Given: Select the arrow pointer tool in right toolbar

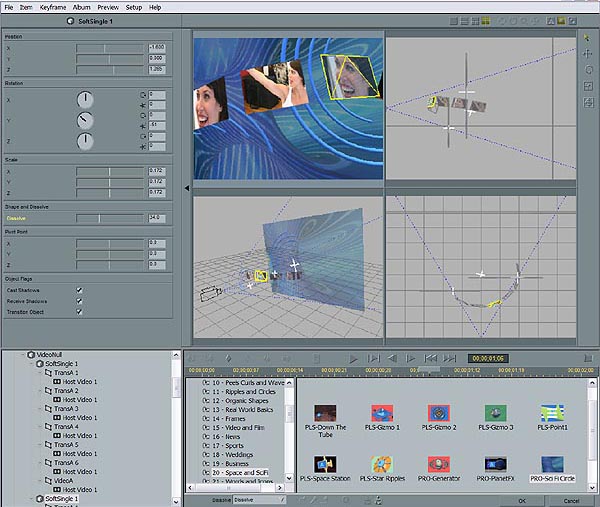Looking at the screenshot, I should pos(587,37).
